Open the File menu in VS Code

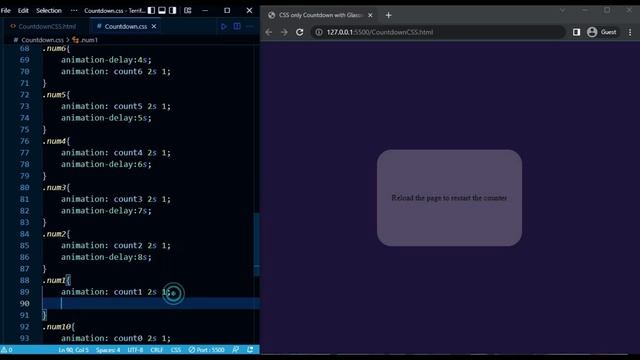(x=6, y=11)
